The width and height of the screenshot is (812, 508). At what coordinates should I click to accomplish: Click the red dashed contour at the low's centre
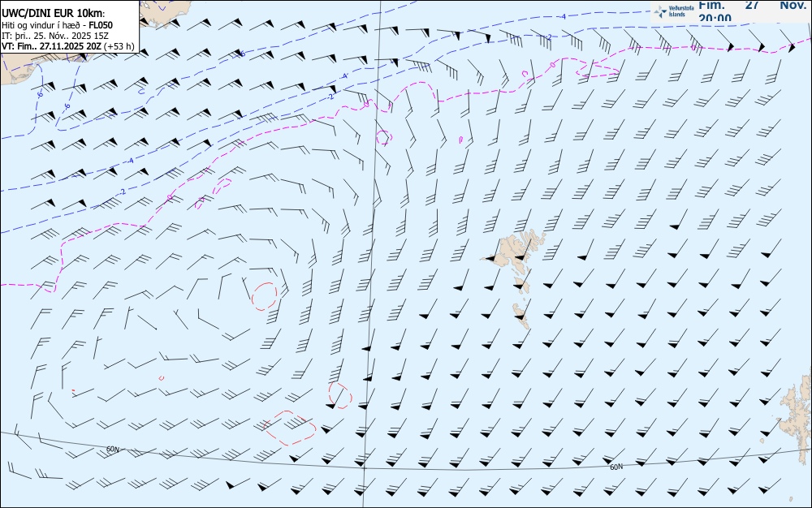click(x=264, y=296)
